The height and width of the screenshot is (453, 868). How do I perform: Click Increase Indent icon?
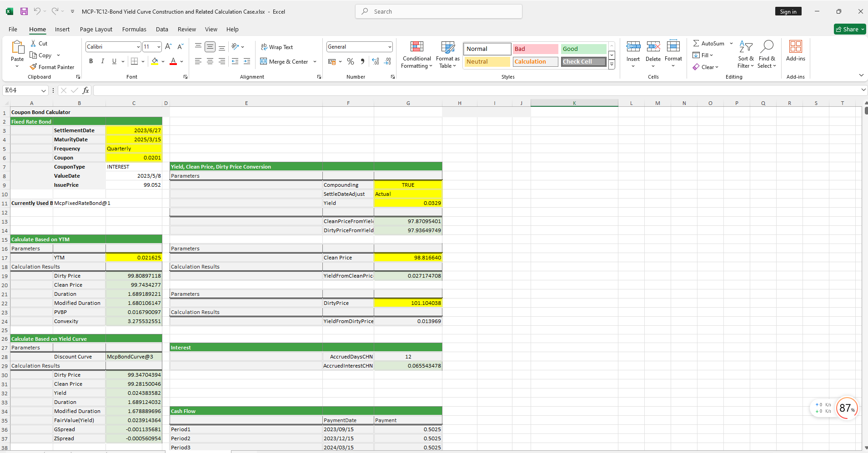247,61
